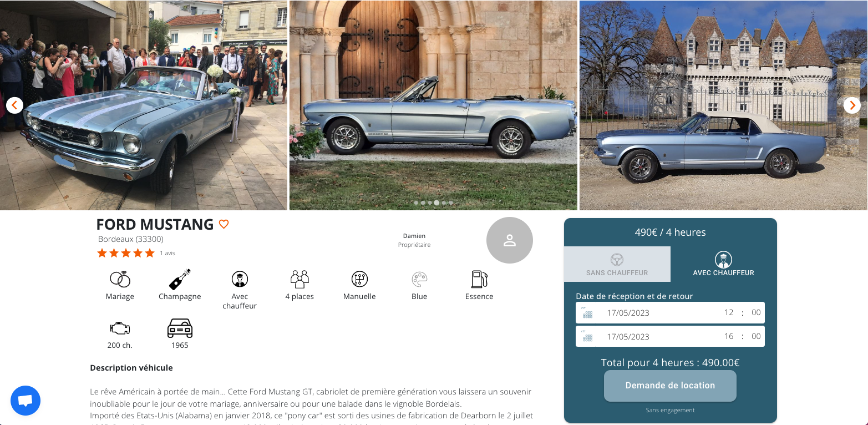Click the Champagne bottle icon
The height and width of the screenshot is (425, 868).
click(180, 279)
